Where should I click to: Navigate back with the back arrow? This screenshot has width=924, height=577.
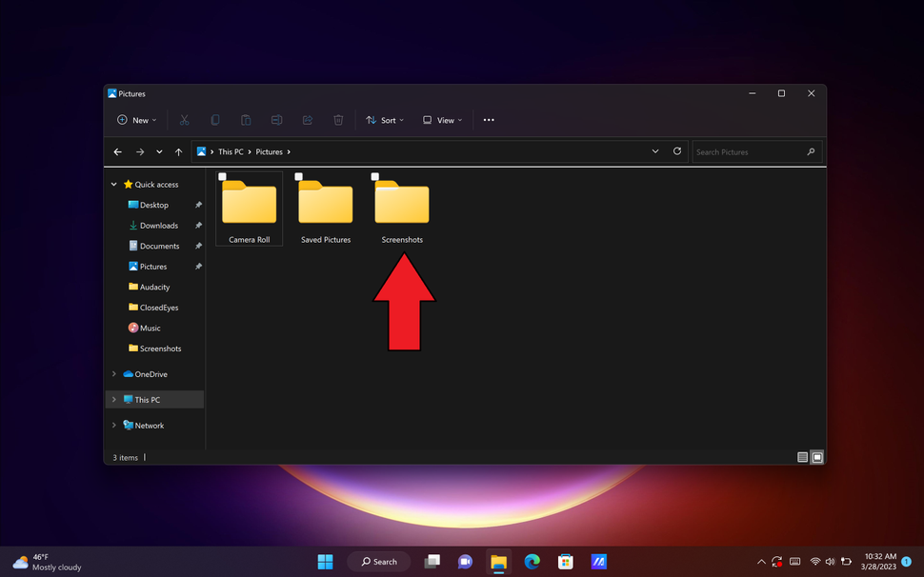tap(117, 151)
